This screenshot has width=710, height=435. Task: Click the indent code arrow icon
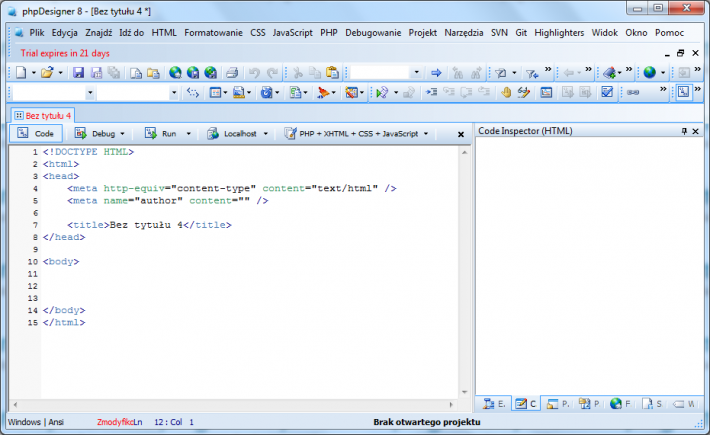click(431, 92)
